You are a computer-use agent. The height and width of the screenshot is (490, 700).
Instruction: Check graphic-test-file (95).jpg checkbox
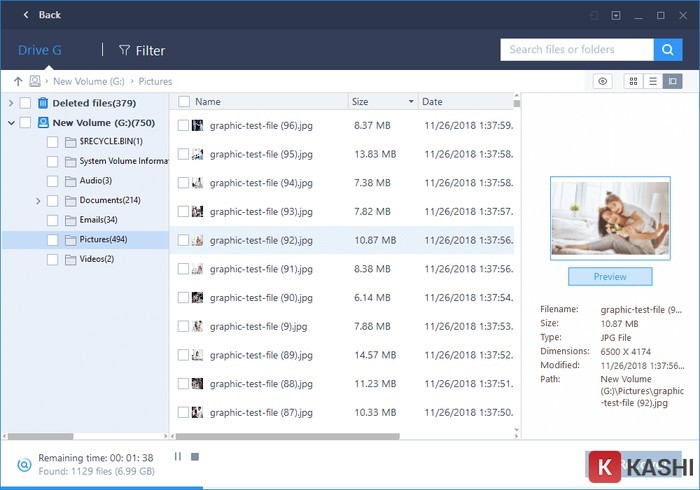(x=183, y=154)
